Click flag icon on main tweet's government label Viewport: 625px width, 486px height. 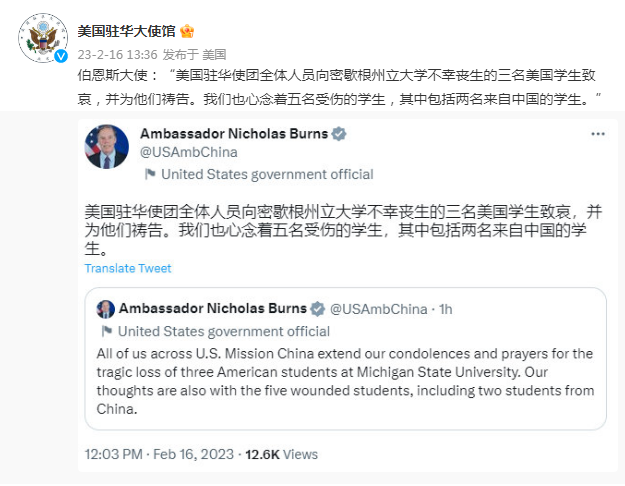click(150, 174)
